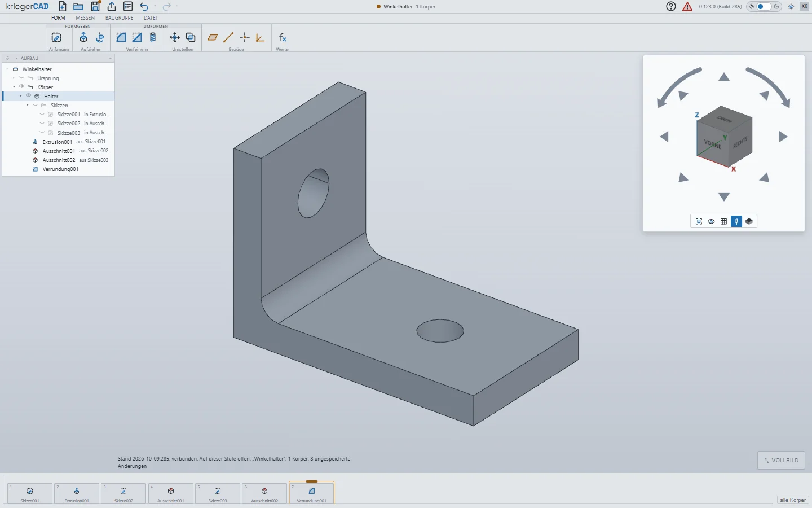Open help with the question mark icon

click(x=671, y=7)
